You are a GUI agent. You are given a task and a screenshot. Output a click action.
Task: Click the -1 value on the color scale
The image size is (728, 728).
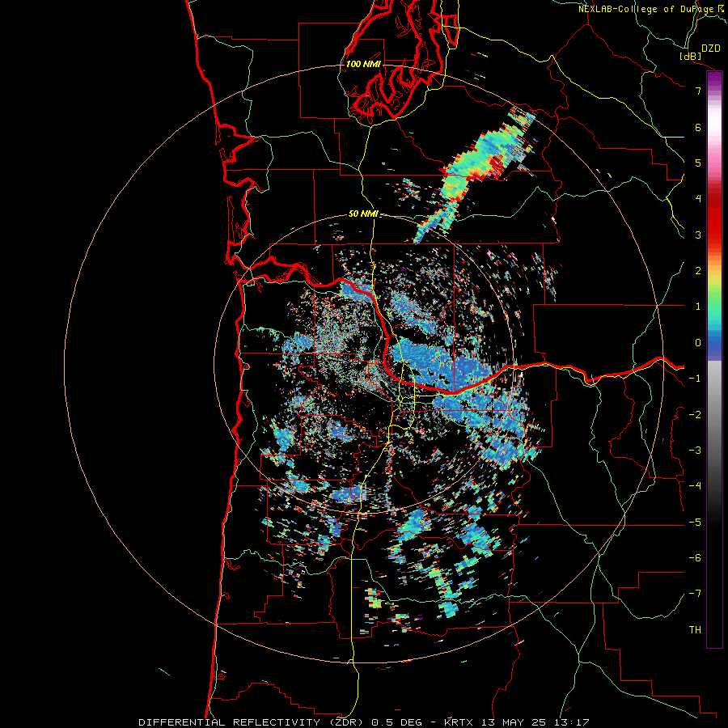(x=695, y=379)
